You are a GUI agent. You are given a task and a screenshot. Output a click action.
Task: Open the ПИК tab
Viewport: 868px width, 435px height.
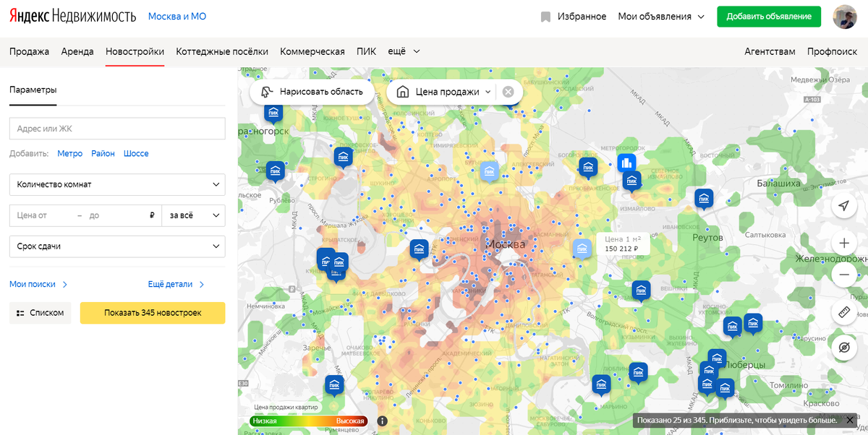[366, 51]
